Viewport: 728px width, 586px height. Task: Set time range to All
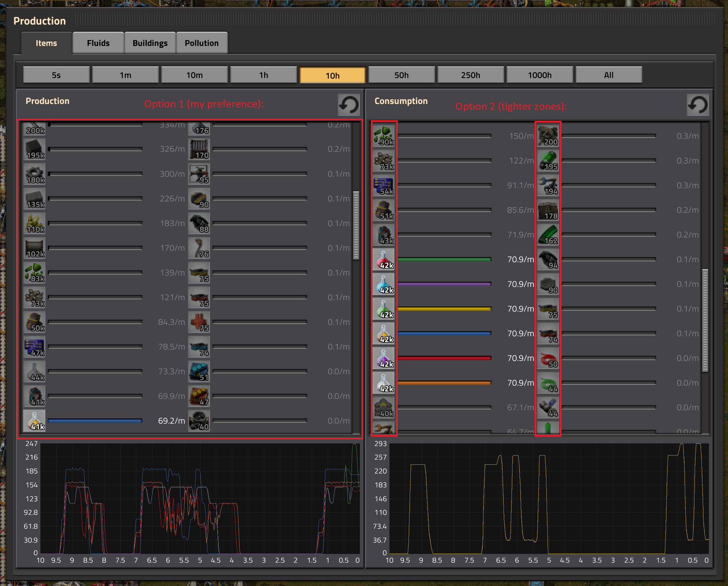click(608, 75)
